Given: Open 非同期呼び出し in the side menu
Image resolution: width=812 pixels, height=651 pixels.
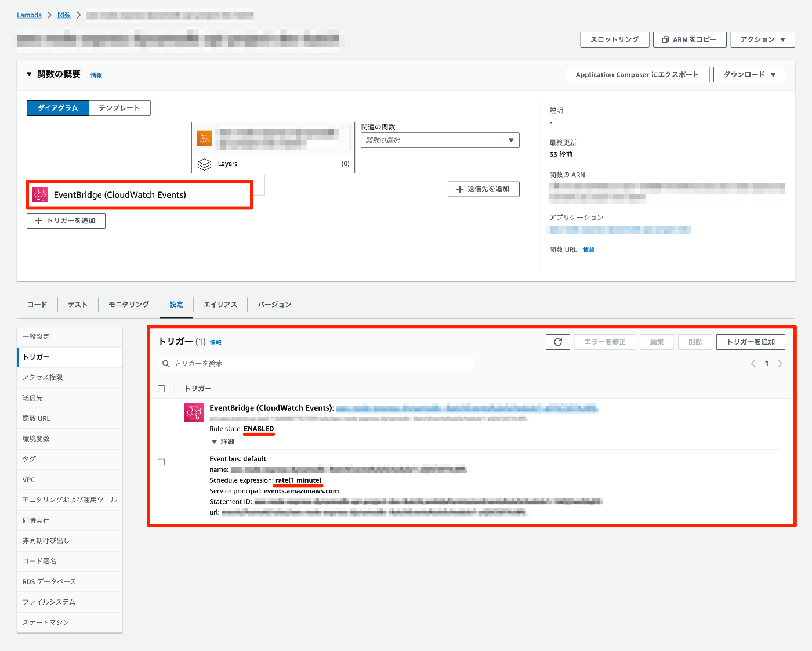Looking at the screenshot, I should tap(70, 541).
